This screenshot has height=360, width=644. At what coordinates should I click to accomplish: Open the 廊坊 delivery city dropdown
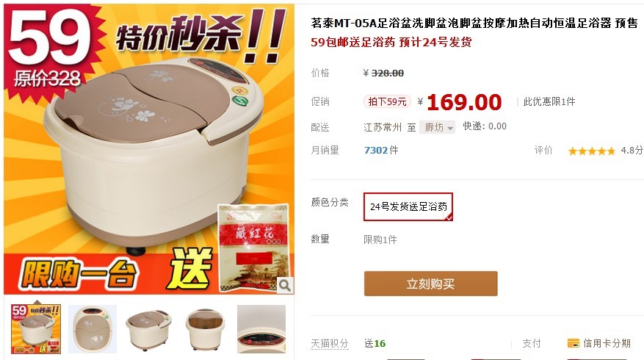pos(437,127)
